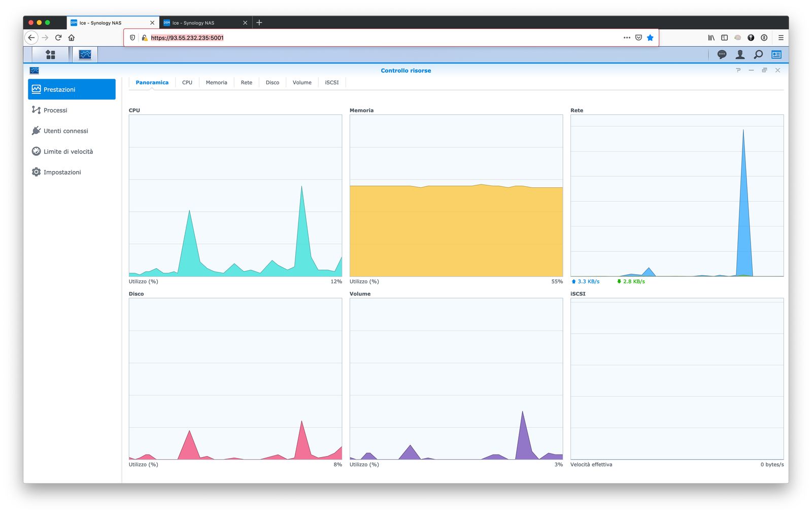Open Processi in the sidebar
This screenshot has width=812, height=514.
72,110
